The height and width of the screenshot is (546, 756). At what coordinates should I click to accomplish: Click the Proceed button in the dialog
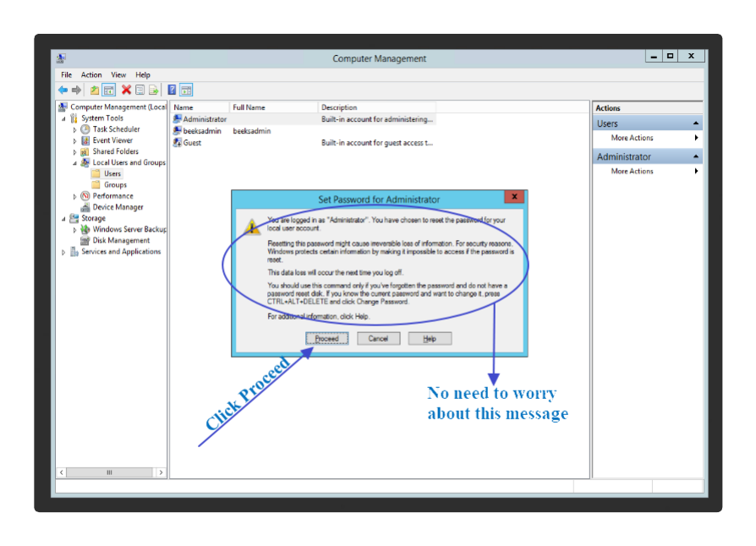(327, 339)
